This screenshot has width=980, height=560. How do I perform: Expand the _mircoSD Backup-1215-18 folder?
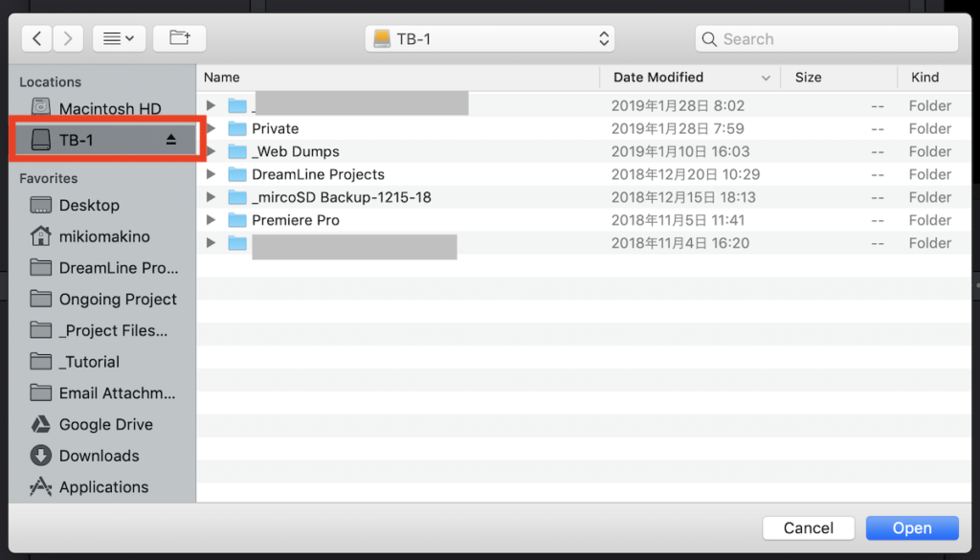coord(212,197)
